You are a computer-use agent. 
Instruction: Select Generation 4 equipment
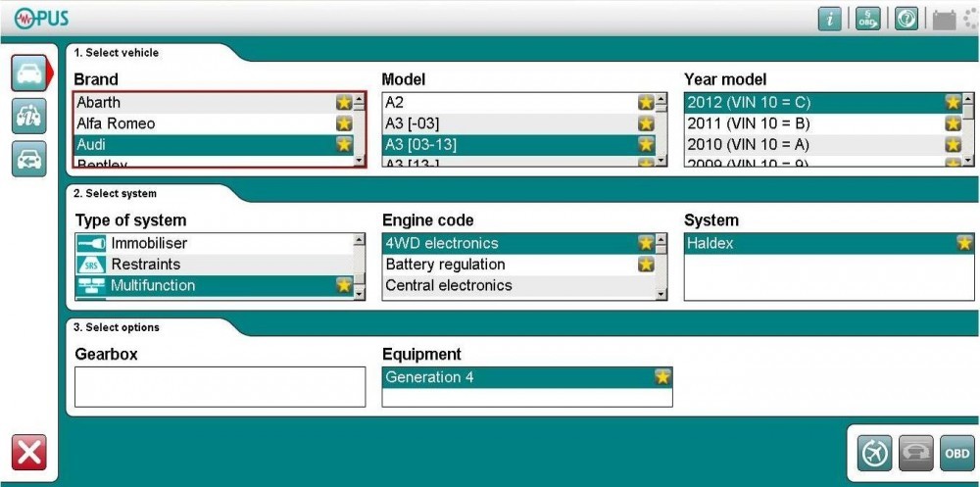point(527,377)
